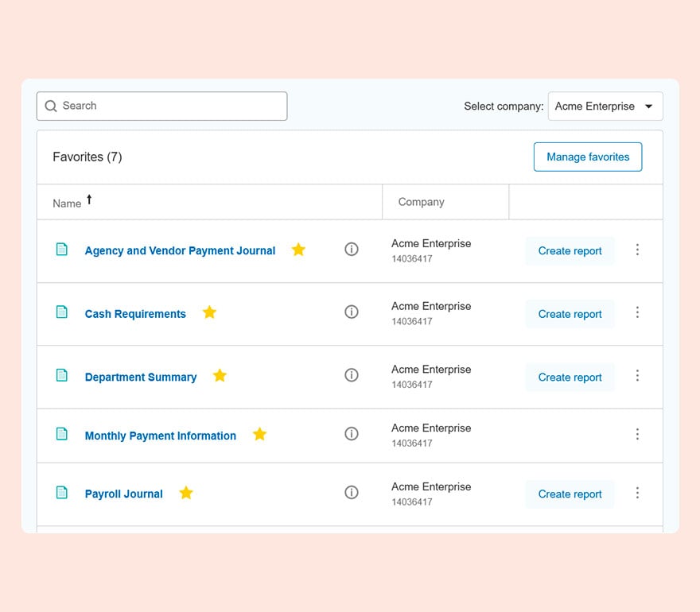The height and width of the screenshot is (612, 700).
Task: Open the info icon for Department Summary
Action: tap(352, 375)
